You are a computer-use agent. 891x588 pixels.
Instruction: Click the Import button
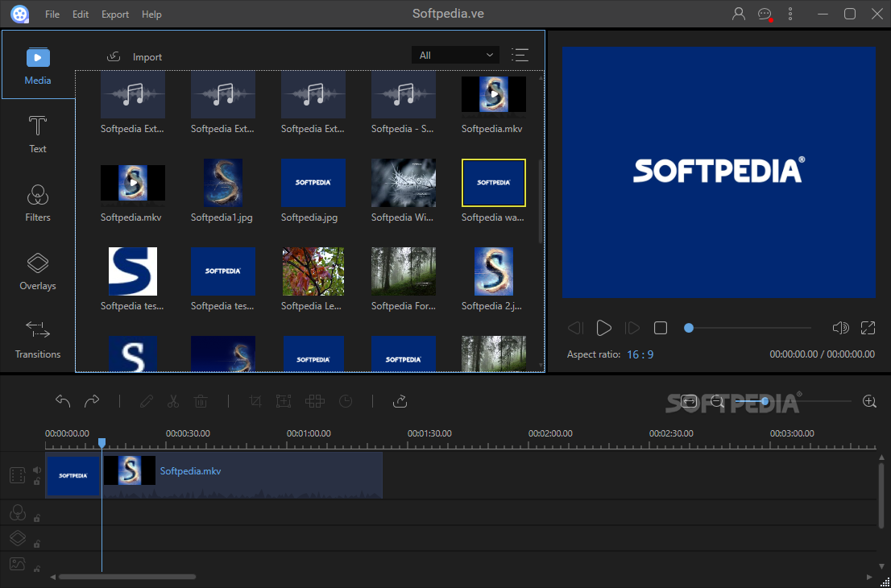(x=135, y=56)
